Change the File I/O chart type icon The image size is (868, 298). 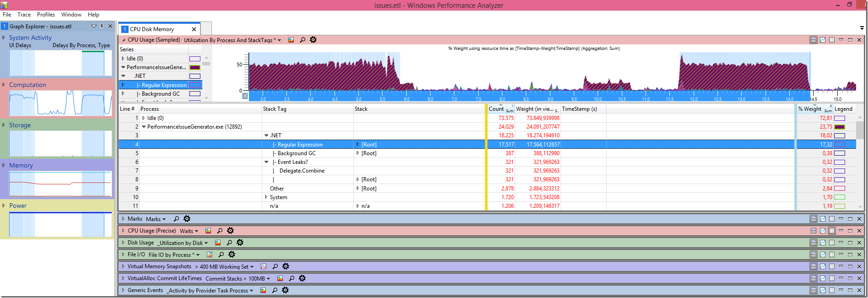210,255
